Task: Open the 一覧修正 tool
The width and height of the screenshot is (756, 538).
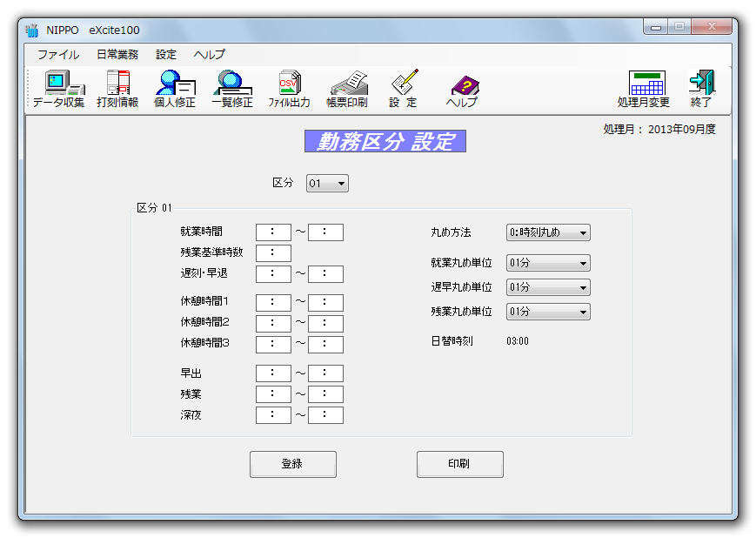Action: pyautogui.click(x=231, y=90)
